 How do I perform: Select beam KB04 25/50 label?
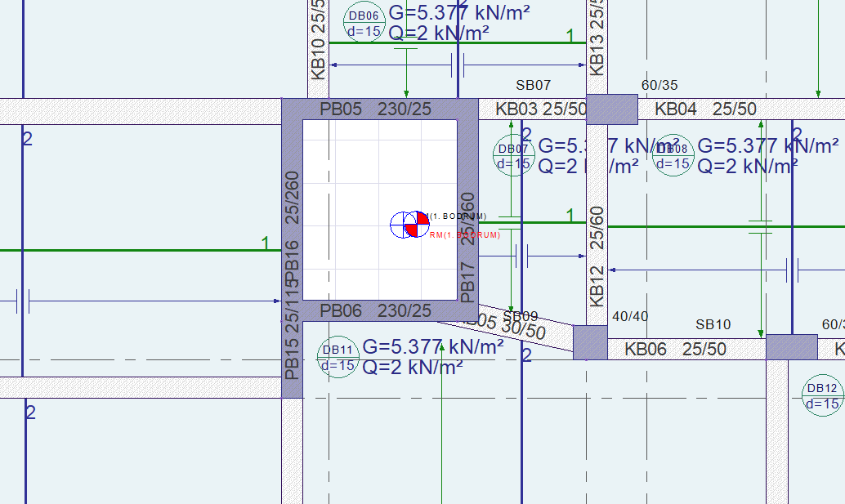coord(705,109)
